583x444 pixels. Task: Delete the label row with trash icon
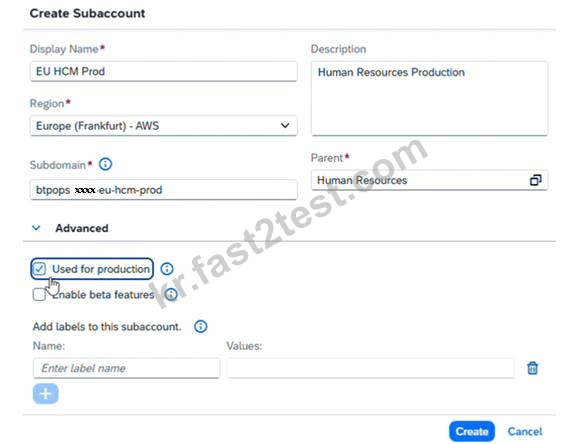[x=532, y=368]
